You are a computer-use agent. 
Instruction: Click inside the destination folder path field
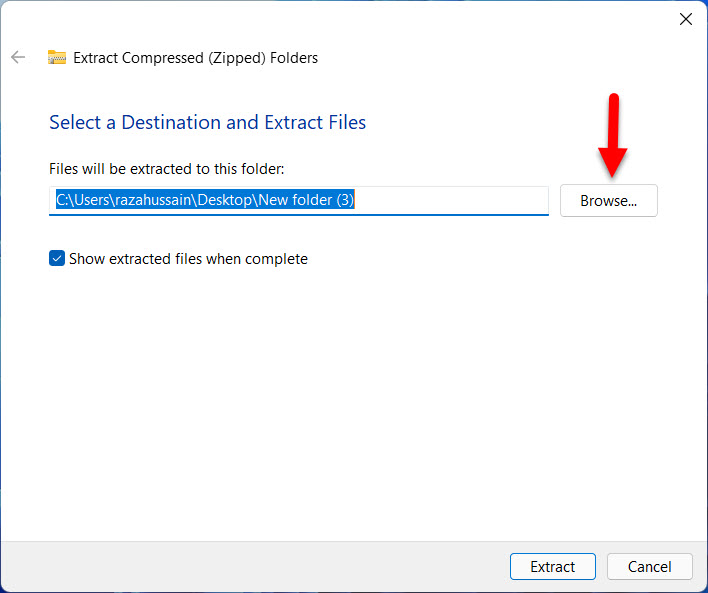point(298,200)
